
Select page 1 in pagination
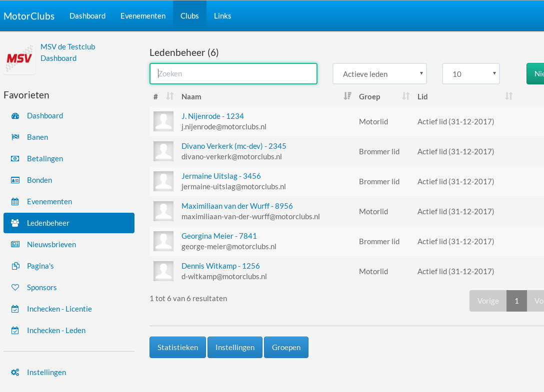pos(516,301)
